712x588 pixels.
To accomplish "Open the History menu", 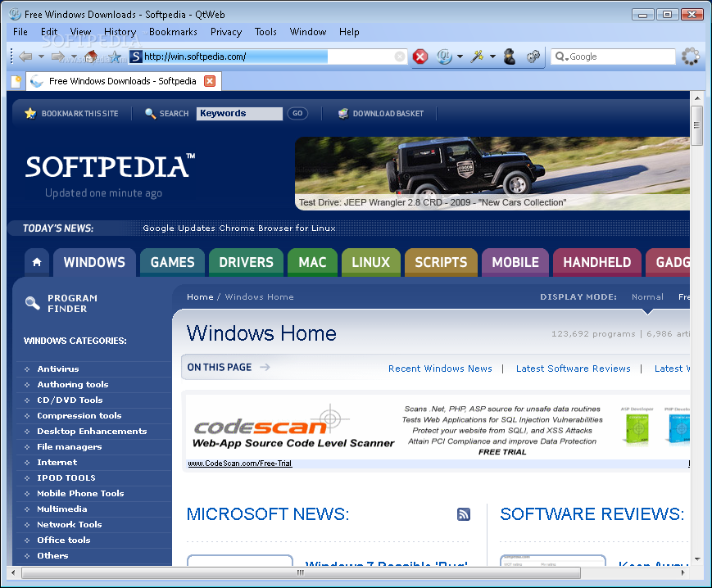I will 120,32.
